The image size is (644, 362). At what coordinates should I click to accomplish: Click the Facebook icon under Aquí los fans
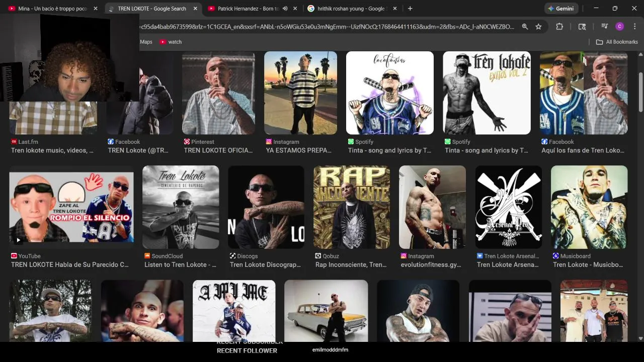[544, 142]
